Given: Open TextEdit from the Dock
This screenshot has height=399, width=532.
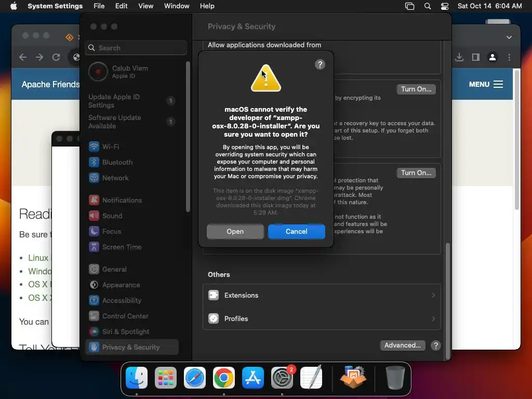Looking at the screenshot, I should (311, 378).
